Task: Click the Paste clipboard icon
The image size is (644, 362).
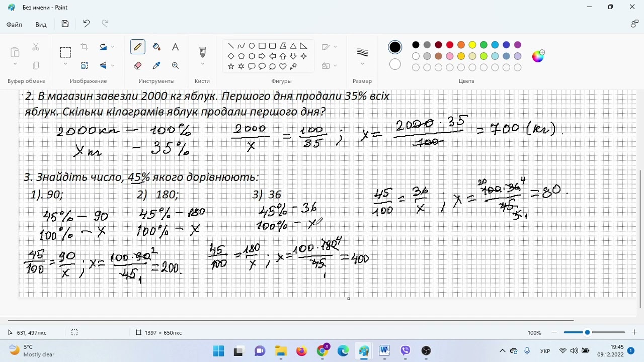Action: click(15, 52)
